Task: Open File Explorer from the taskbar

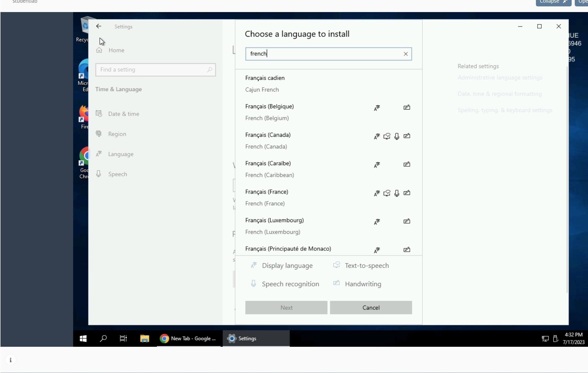Action: [x=144, y=338]
